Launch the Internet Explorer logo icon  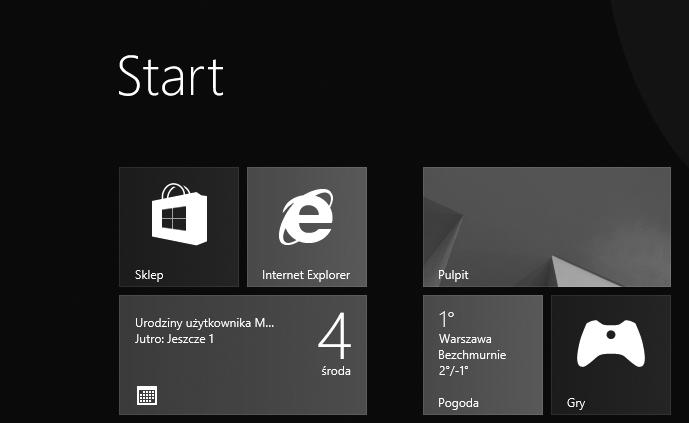(x=306, y=217)
